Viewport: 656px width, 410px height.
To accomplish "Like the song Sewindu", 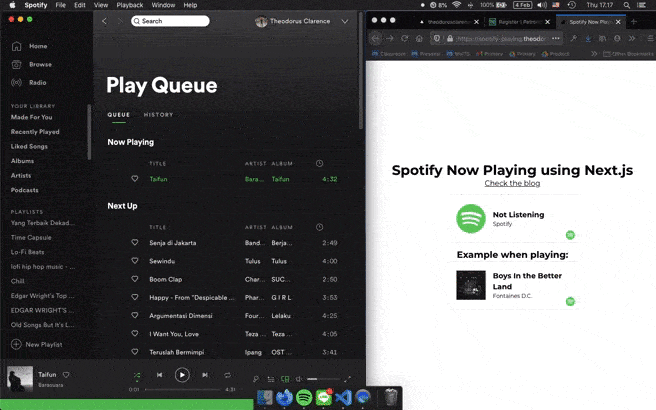I will point(135,261).
